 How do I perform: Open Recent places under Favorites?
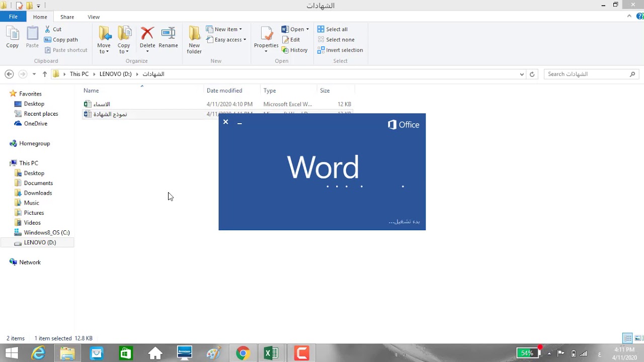click(41, 114)
